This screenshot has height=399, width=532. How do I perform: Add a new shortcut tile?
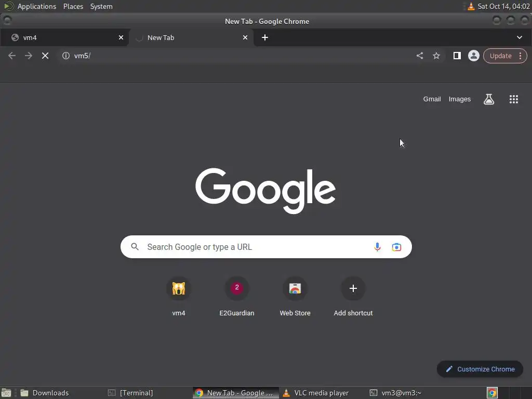(353, 297)
